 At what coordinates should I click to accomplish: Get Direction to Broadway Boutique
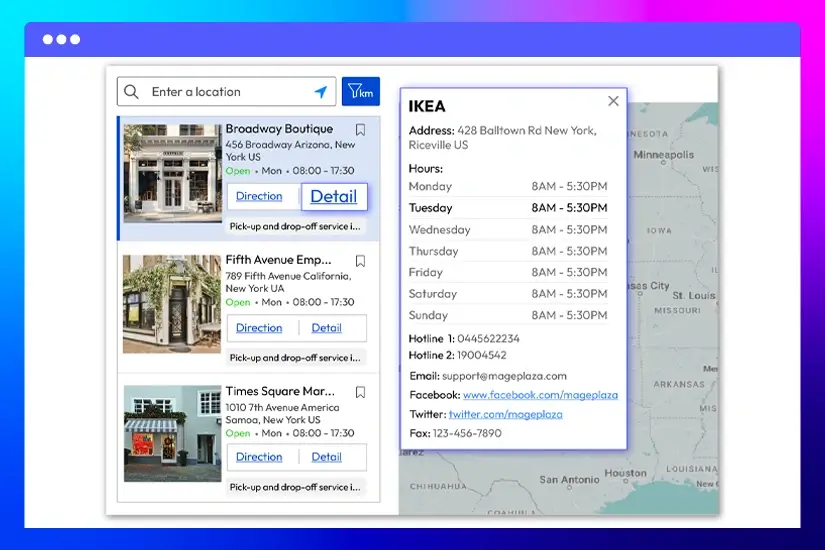tap(259, 196)
